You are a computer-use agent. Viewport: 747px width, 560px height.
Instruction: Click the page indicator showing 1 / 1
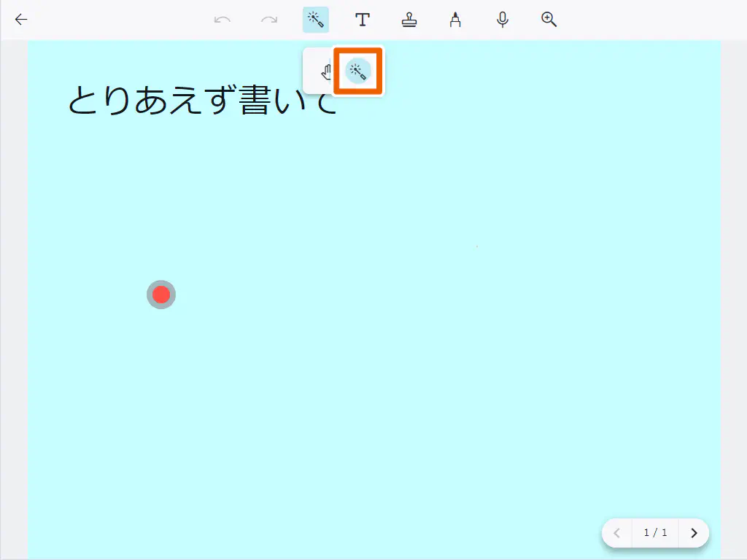[654, 533]
